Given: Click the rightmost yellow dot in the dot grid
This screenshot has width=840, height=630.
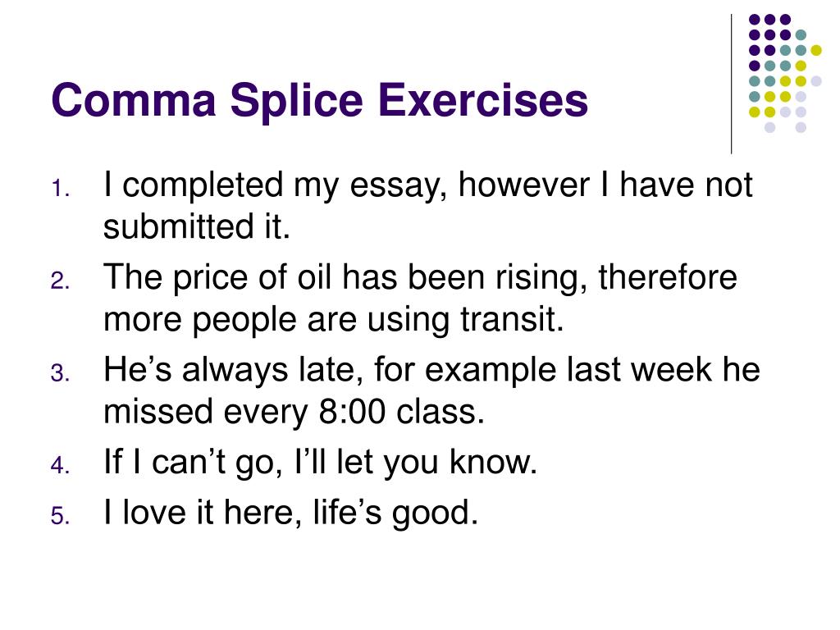Looking at the screenshot, I should coord(816,50).
